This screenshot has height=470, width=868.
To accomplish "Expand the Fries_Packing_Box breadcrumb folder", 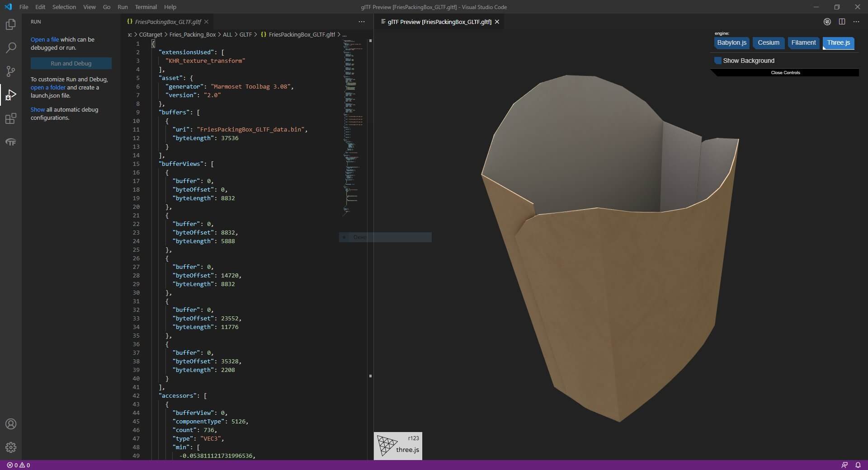I will click(x=193, y=34).
